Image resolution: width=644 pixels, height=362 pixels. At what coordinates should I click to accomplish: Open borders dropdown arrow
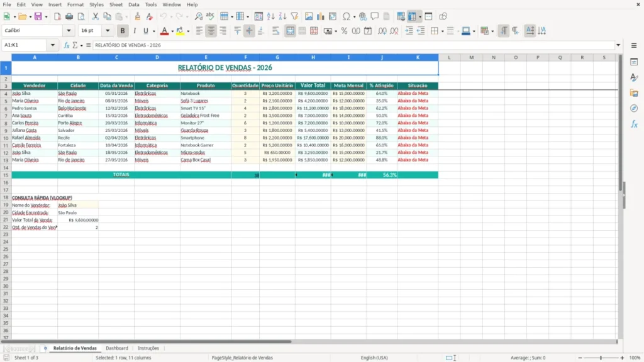(x=442, y=31)
